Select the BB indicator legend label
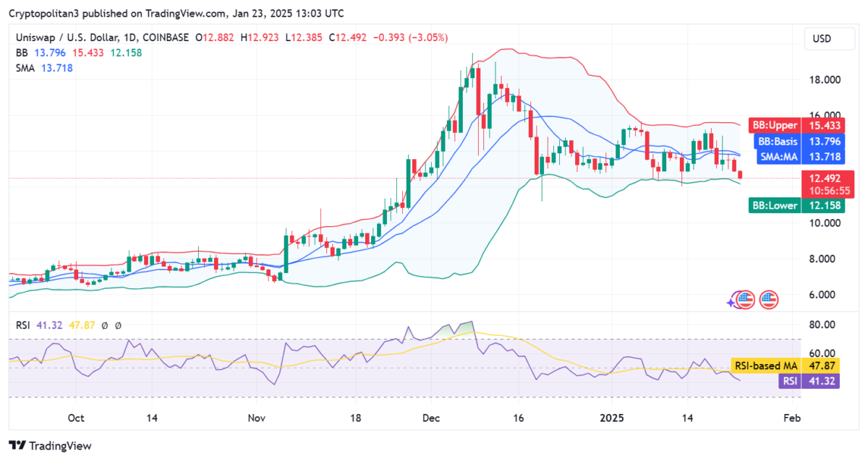The height and width of the screenshot is (461, 868). click(x=21, y=53)
